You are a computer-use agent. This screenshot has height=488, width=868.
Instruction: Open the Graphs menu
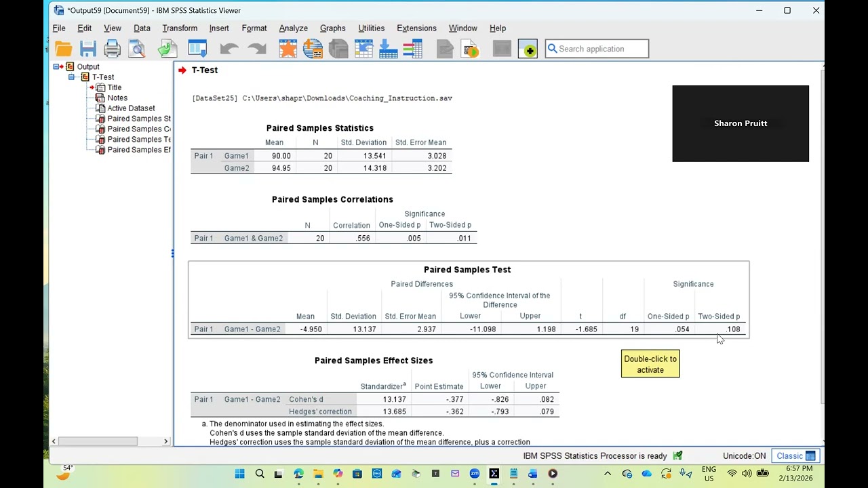[x=332, y=28]
